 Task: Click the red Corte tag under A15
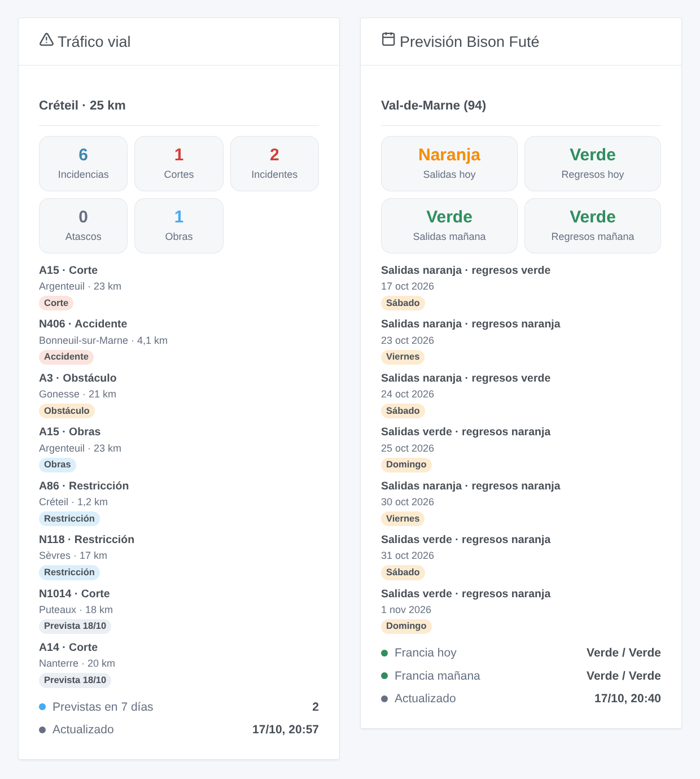click(x=56, y=303)
